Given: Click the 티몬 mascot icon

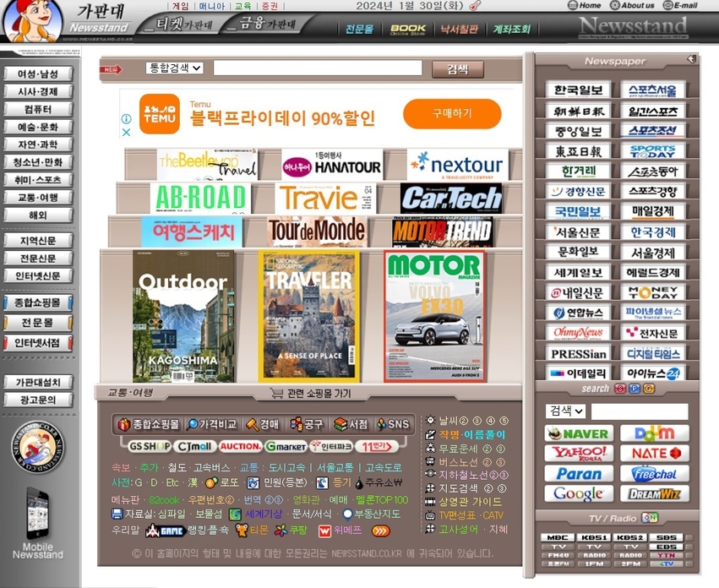Looking at the screenshot, I should (242, 531).
